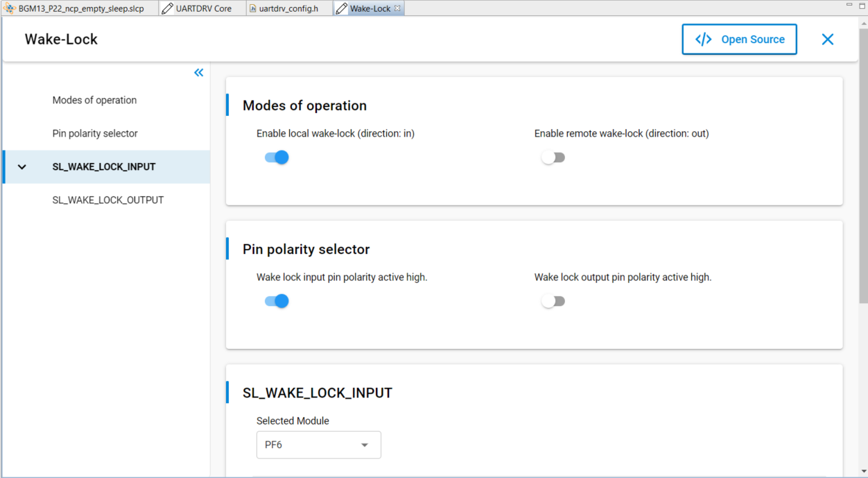Click the file icon on the uartdrv_config.h tab
868x478 pixels.
(254, 8)
